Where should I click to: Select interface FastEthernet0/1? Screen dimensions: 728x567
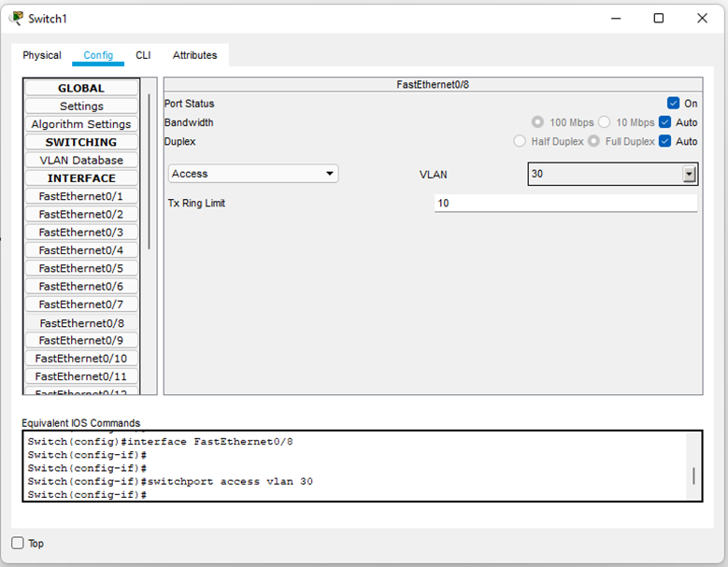(x=81, y=196)
